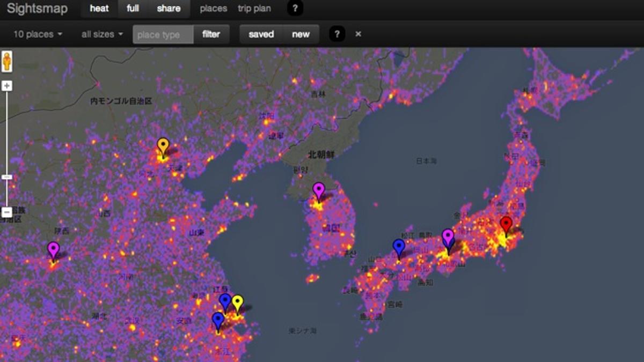644x362 pixels.
Task: Open the help question mark beside trip plan
Action: [x=295, y=9]
